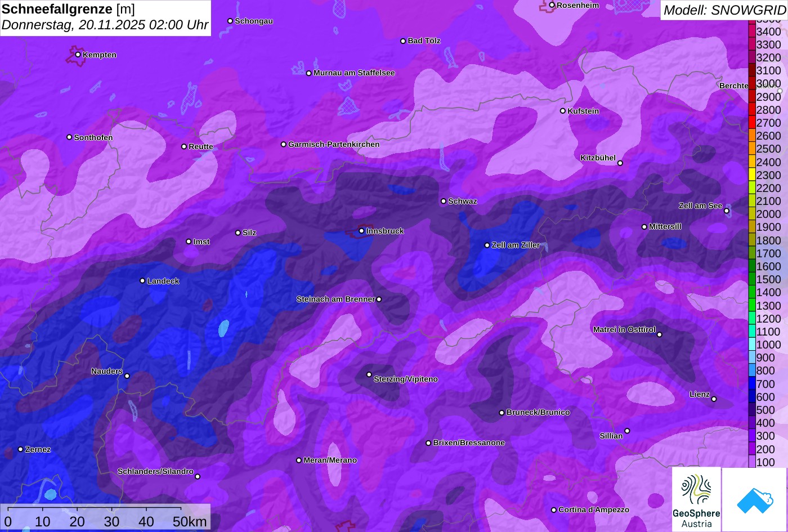Click the Nauders location dot
Image resolution: width=788 pixels, height=532 pixels.
(x=127, y=376)
